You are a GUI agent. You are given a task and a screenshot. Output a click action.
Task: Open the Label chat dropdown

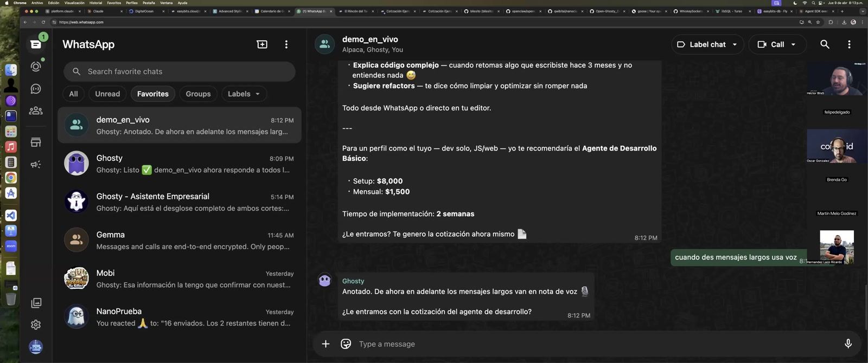(707, 44)
